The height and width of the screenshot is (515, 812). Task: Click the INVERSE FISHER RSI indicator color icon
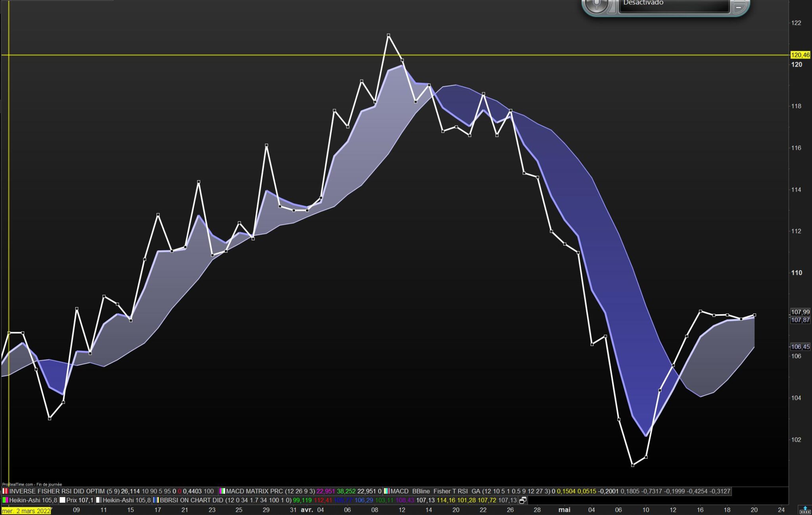point(5,491)
